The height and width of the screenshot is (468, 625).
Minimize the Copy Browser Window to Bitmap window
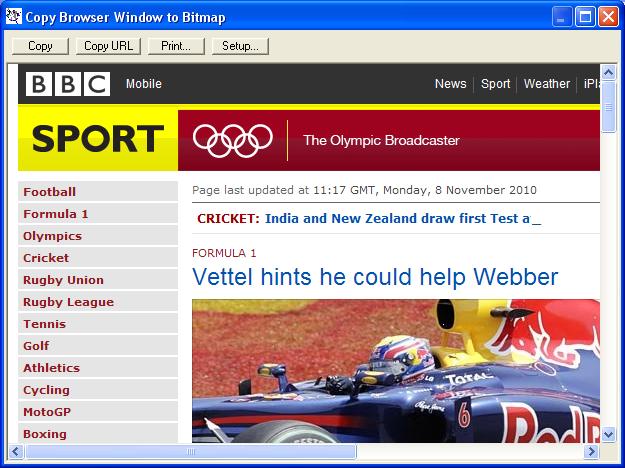[x=562, y=17]
